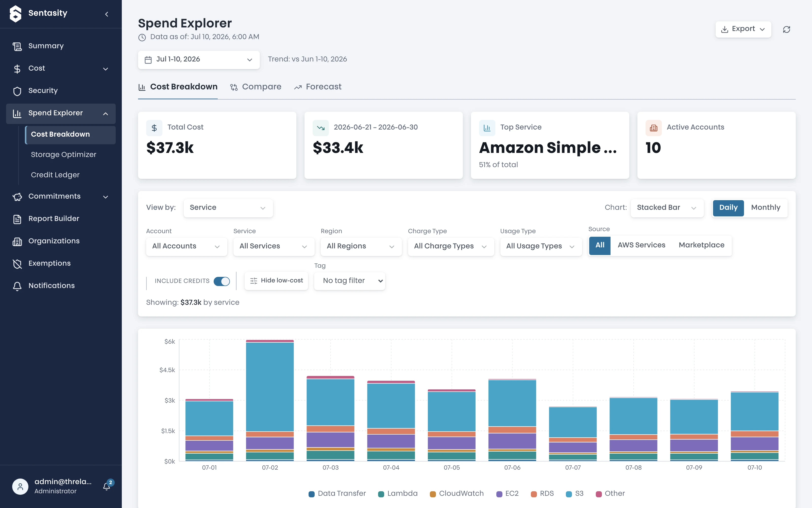Screen dimensions: 812x508
Task: Open the Organizations page
Action: tap(61, 241)
